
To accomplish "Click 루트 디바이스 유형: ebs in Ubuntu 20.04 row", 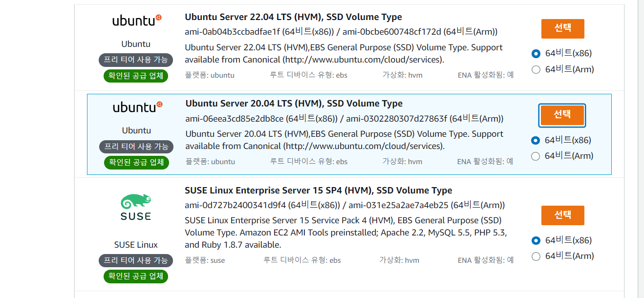I will click(309, 162).
